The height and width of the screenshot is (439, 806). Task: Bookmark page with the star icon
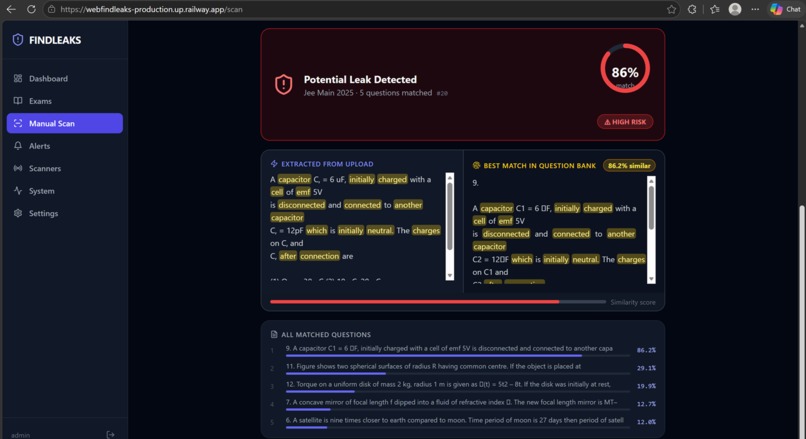pos(671,9)
